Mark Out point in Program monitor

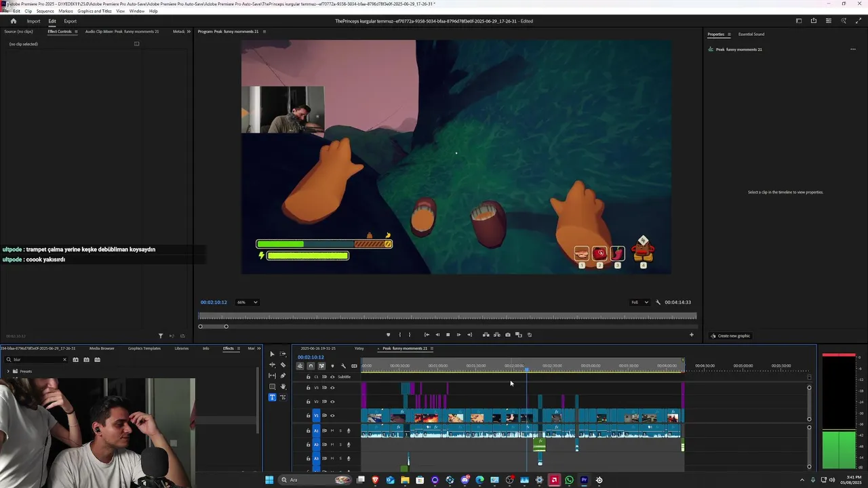click(x=410, y=335)
